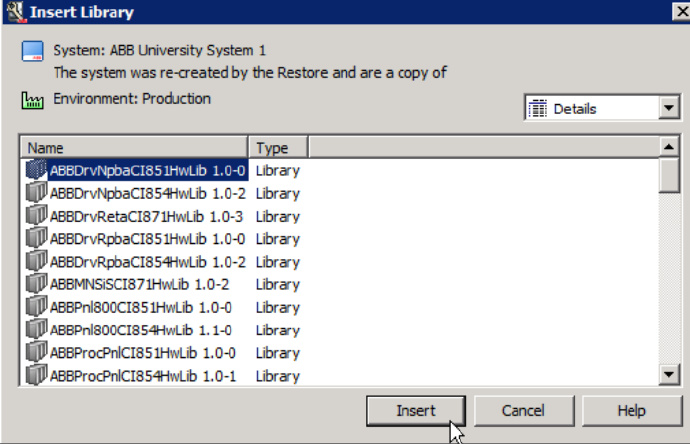The width and height of the screenshot is (690, 444).
Task: Click the System: ABB University System 1 text
Action: coord(160,51)
